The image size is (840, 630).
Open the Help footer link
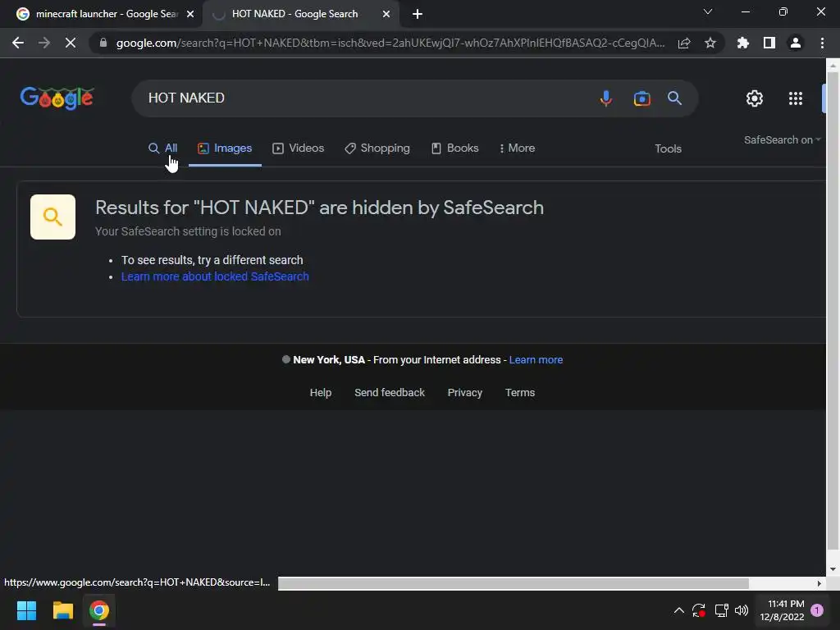pyautogui.click(x=321, y=393)
